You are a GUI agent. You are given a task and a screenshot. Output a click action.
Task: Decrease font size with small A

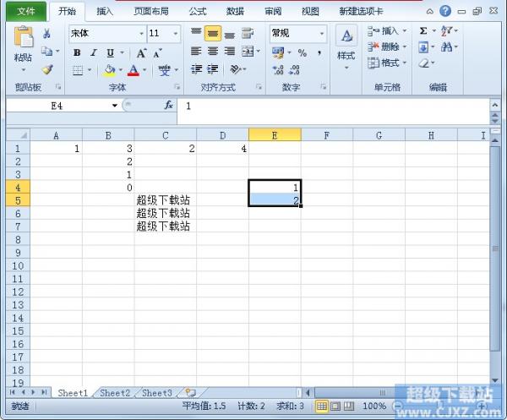157,53
